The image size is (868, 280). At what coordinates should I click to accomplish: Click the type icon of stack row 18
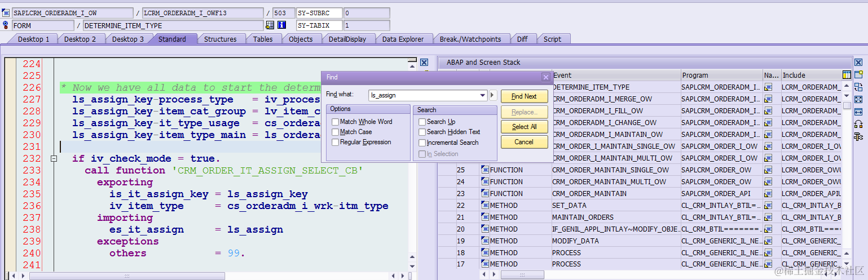[485, 252]
